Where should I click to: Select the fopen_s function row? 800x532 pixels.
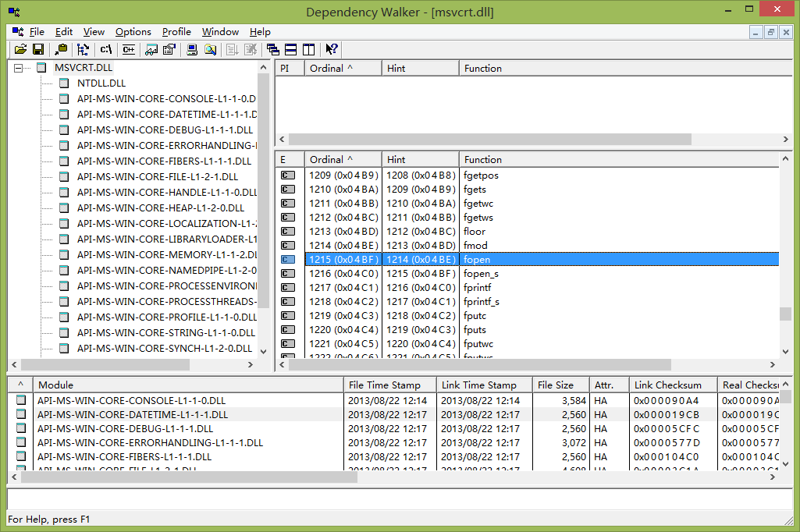point(528,274)
